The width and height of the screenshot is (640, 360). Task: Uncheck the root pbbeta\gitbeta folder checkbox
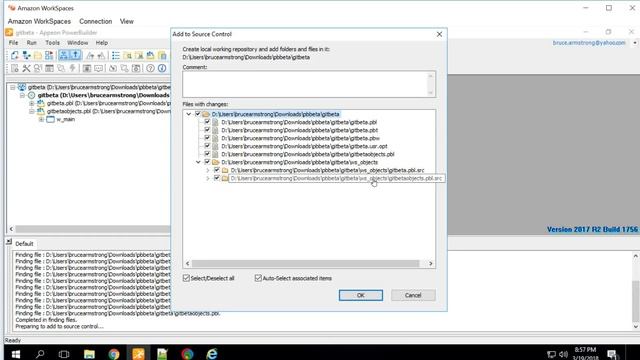tap(198, 114)
